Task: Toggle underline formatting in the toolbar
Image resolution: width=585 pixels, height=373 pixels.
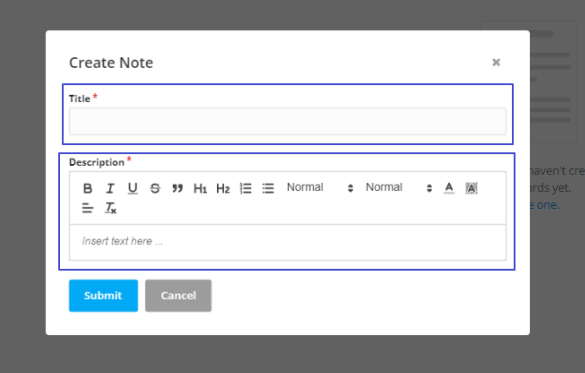Action: (132, 188)
